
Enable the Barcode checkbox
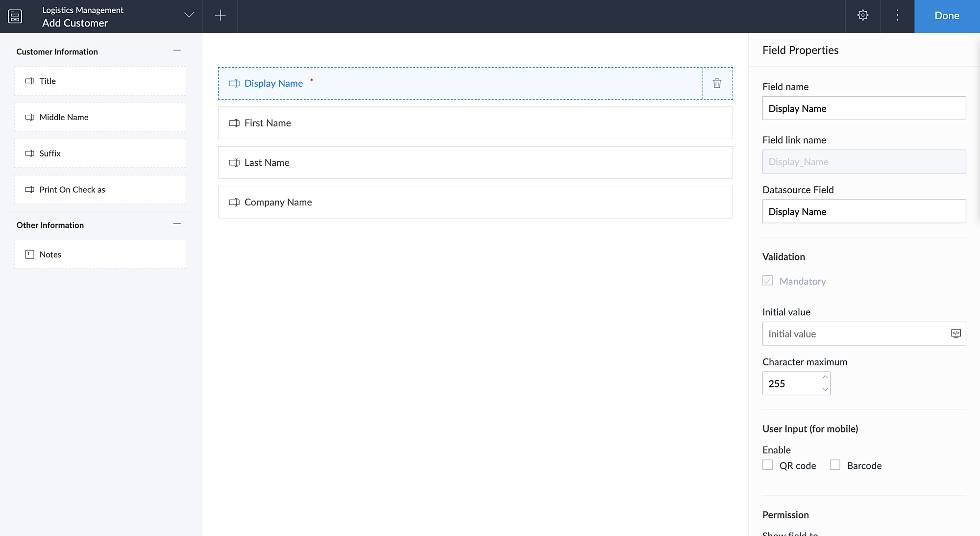[835, 465]
